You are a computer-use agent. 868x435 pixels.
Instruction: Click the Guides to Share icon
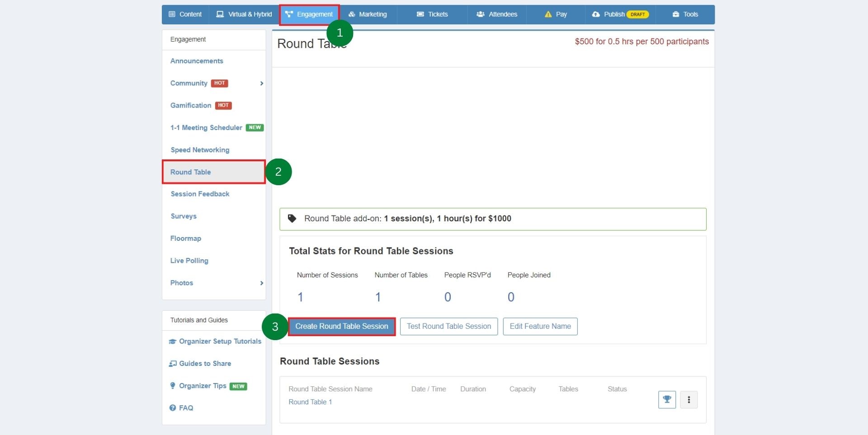point(173,364)
